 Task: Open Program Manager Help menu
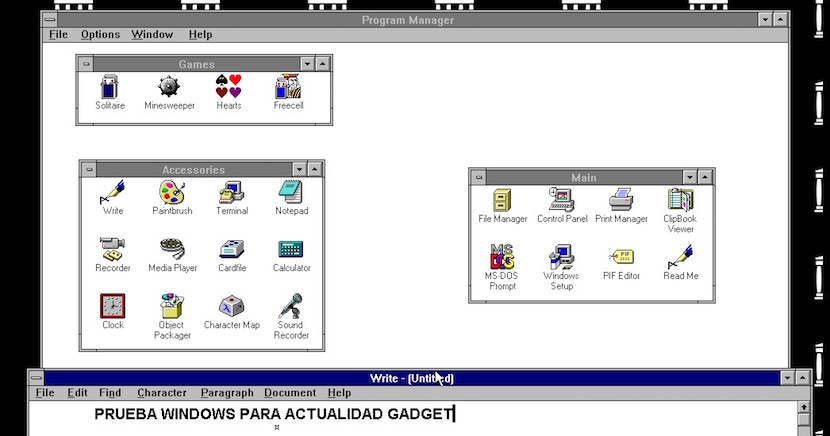[x=201, y=34]
